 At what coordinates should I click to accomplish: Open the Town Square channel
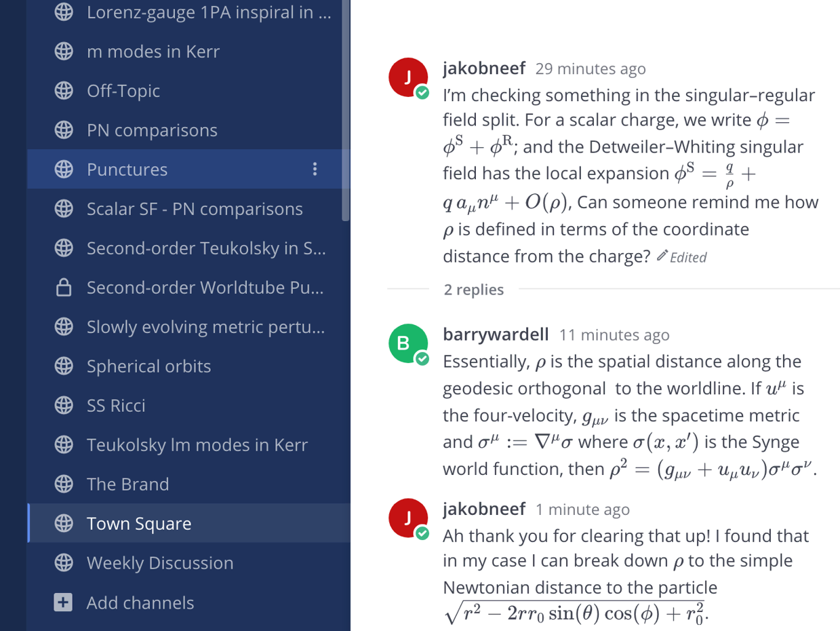click(x=139, y=524)
